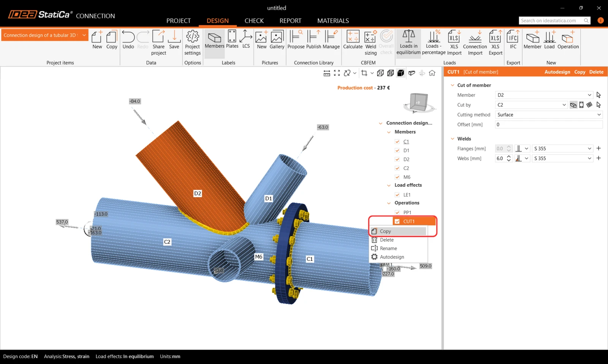Open the REPORT tab
608x364 pixels.
(x=290, y=20)
